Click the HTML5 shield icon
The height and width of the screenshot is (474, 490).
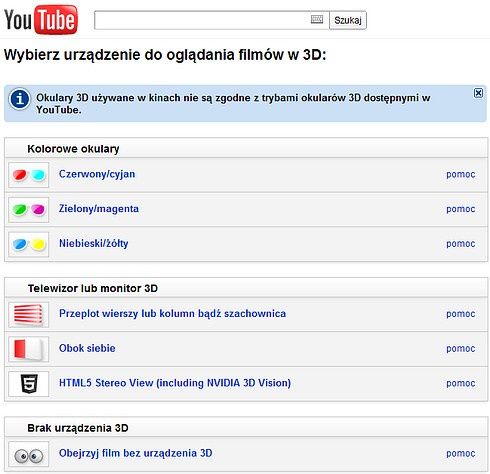pyautogui.click(x=29, y=384)
